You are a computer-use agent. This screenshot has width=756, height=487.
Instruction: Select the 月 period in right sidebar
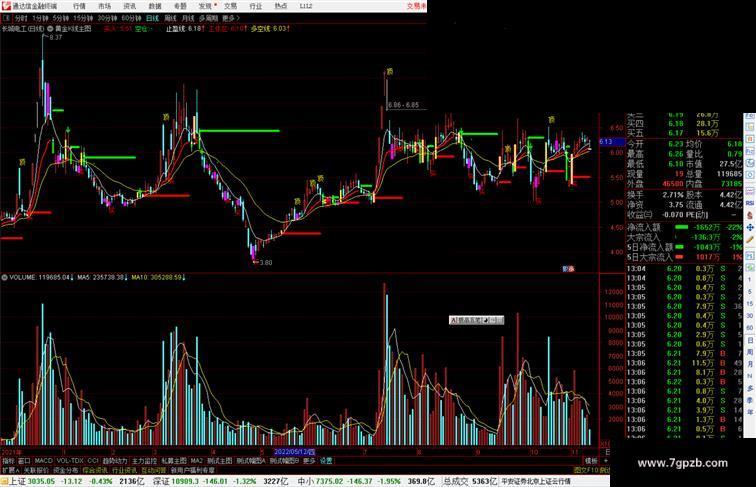tap(750, 365)
